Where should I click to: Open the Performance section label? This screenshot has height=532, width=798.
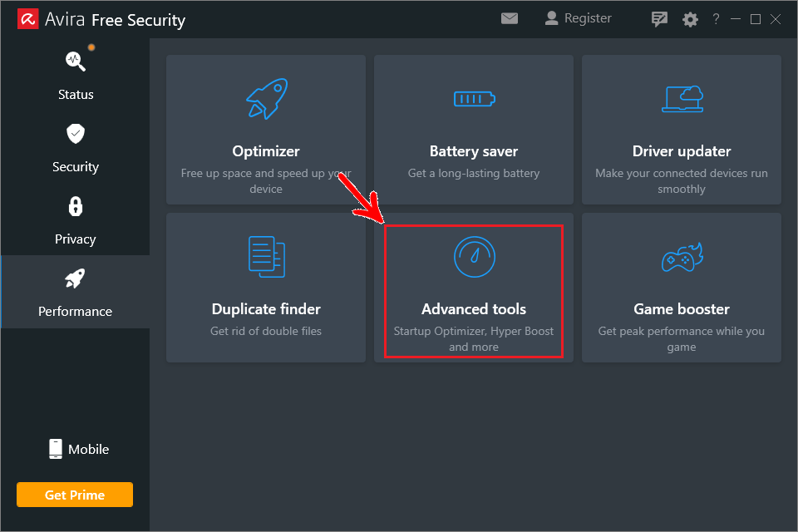[76, 312]
